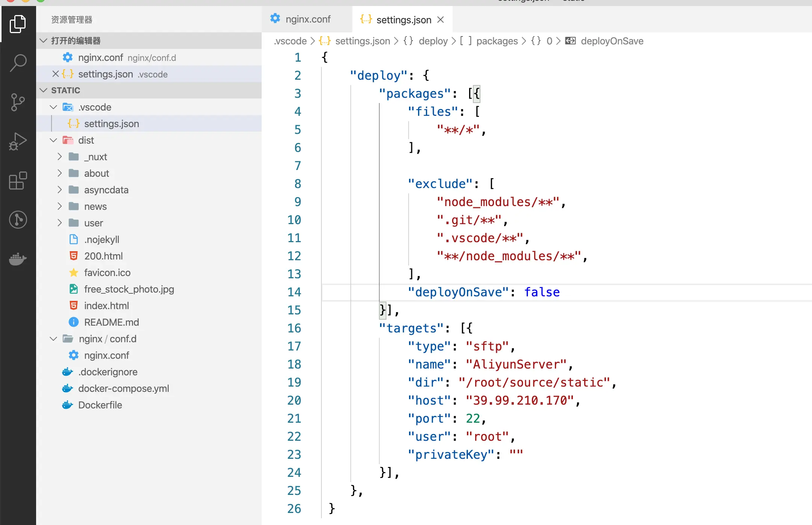The width and height of the screenshot is (812, 525).
Task: Collapse the dist folder
Action: tap(53, 140)
